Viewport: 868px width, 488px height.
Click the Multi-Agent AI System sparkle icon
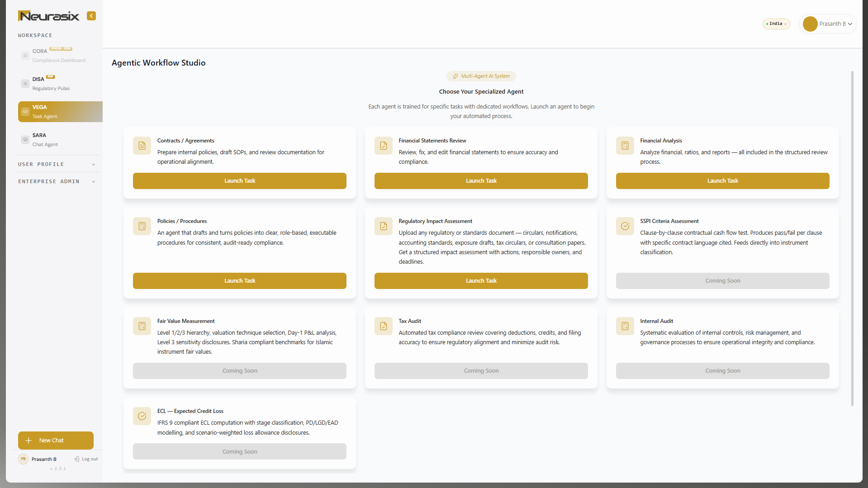click(455, 76)
